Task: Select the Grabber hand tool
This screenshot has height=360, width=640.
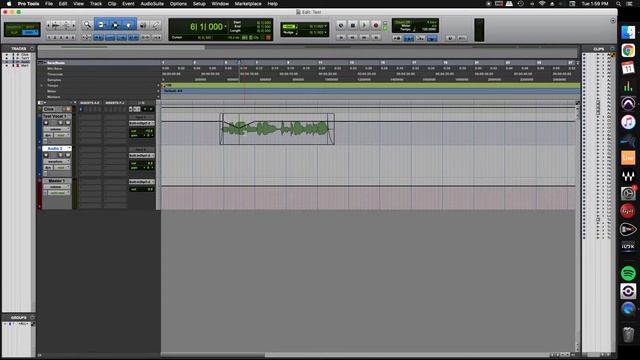Action: (129, 25)
